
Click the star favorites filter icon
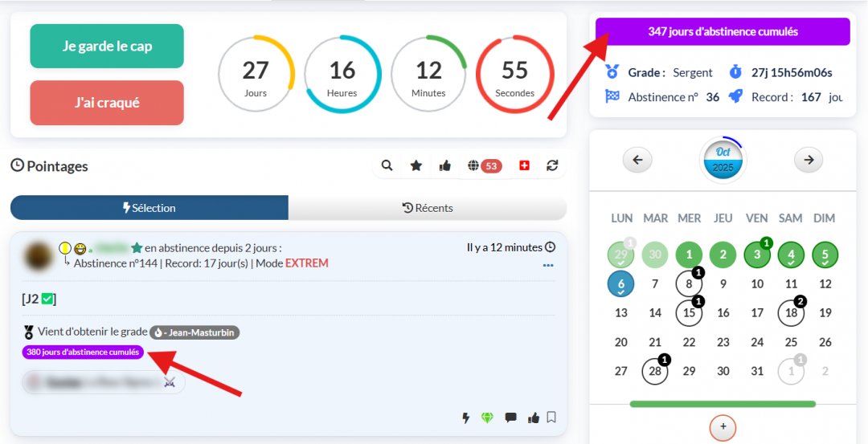click(x=416, y=165)
